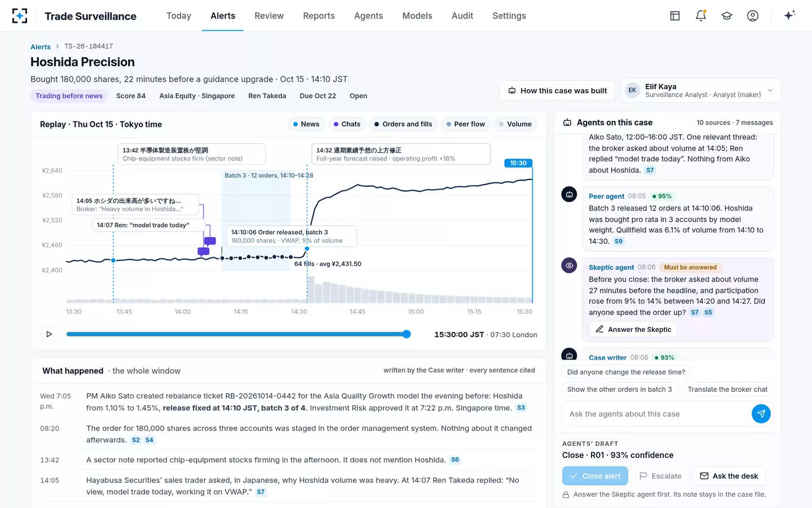Screen dimensions: 812x508
Task: Open the graduation cap learning icon
Action: [727, 16]
